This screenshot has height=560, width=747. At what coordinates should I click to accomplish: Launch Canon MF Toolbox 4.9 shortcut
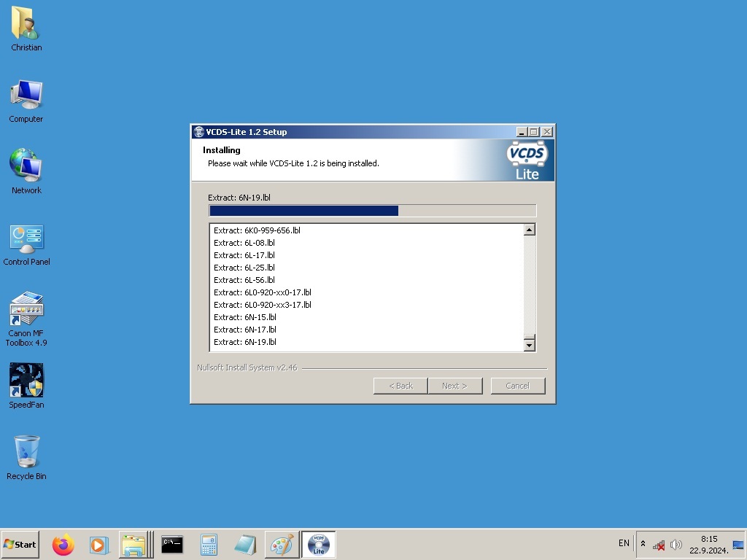point(26,319)
